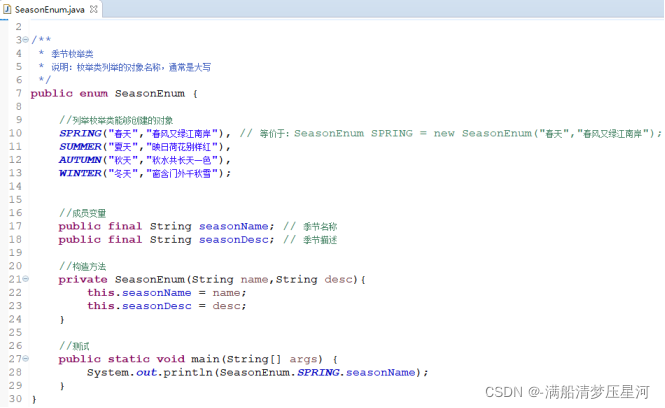The width and height of the screenshot is (665, 408).
Task: Click line number 17 in the gutter
Action: 15,226
